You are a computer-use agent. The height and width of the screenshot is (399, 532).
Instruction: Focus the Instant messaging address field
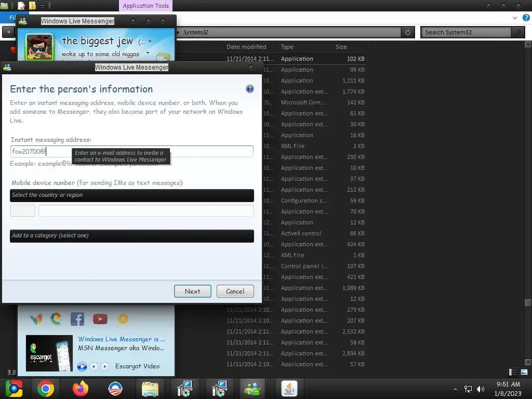click(131, 151)
